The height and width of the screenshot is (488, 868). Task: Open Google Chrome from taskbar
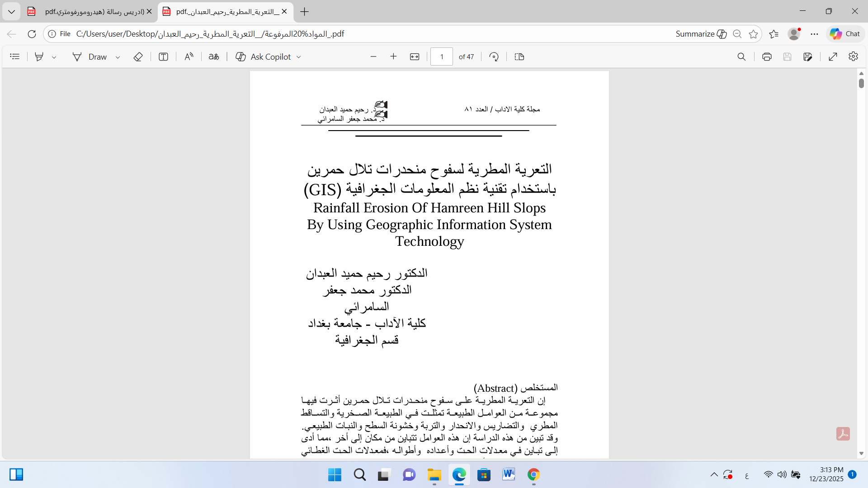pyautogui.click(x=533, y=474)
